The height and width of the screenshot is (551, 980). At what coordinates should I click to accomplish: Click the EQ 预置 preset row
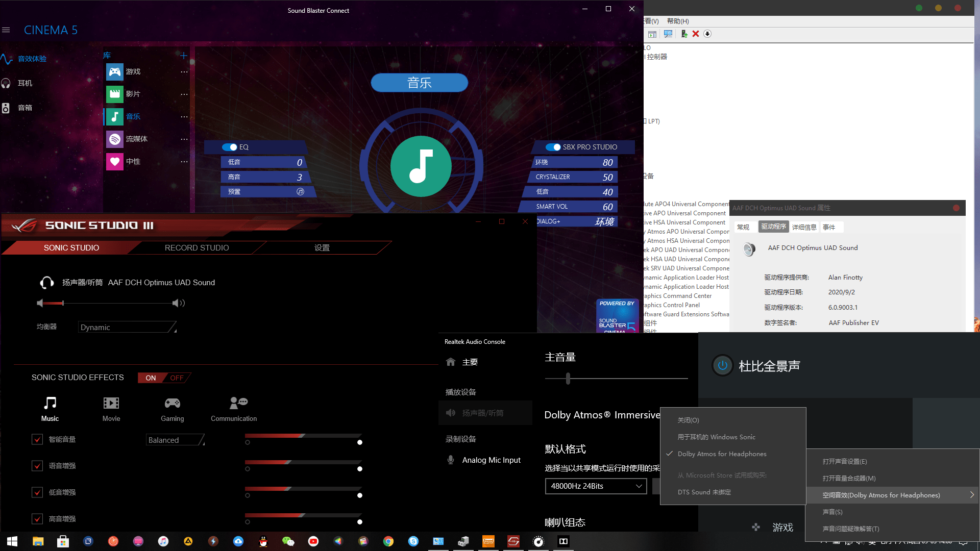tap(267, 192)
